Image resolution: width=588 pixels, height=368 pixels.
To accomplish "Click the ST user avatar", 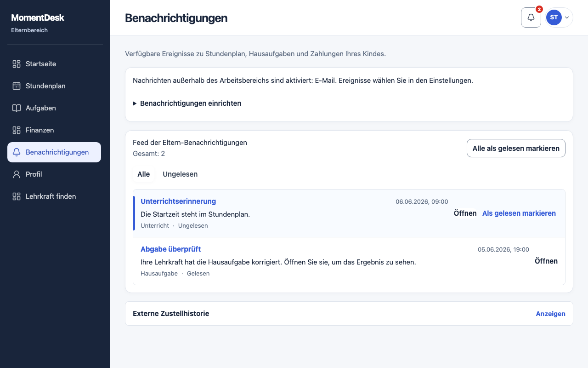I will click(x=554, y=17).
